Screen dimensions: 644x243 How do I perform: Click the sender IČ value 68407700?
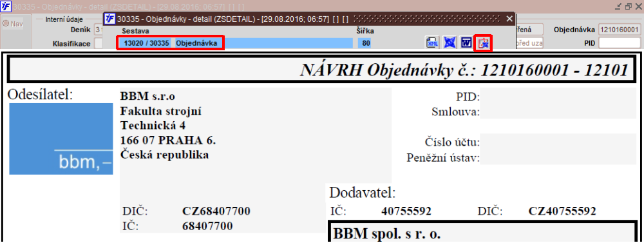click(x=207, y=226)
